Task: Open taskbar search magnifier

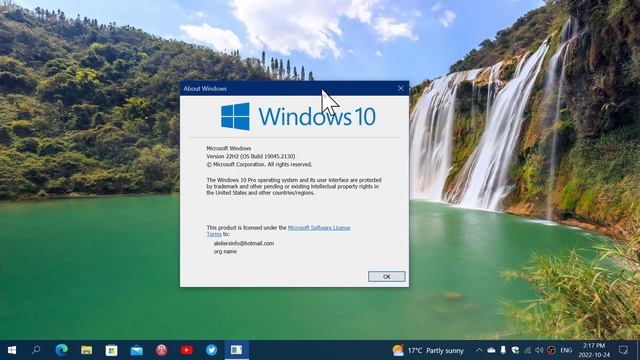Action: [x=36, y=350]
